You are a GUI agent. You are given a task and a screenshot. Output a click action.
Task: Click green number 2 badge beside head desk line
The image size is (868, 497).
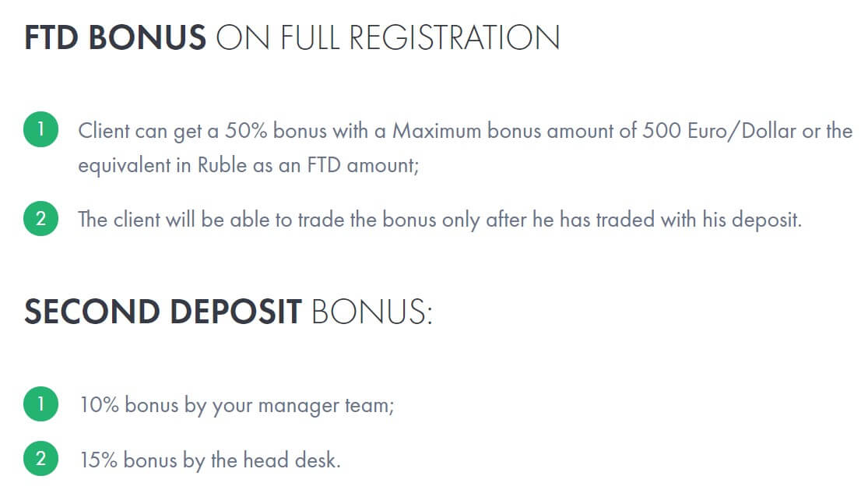click(41, 459)
